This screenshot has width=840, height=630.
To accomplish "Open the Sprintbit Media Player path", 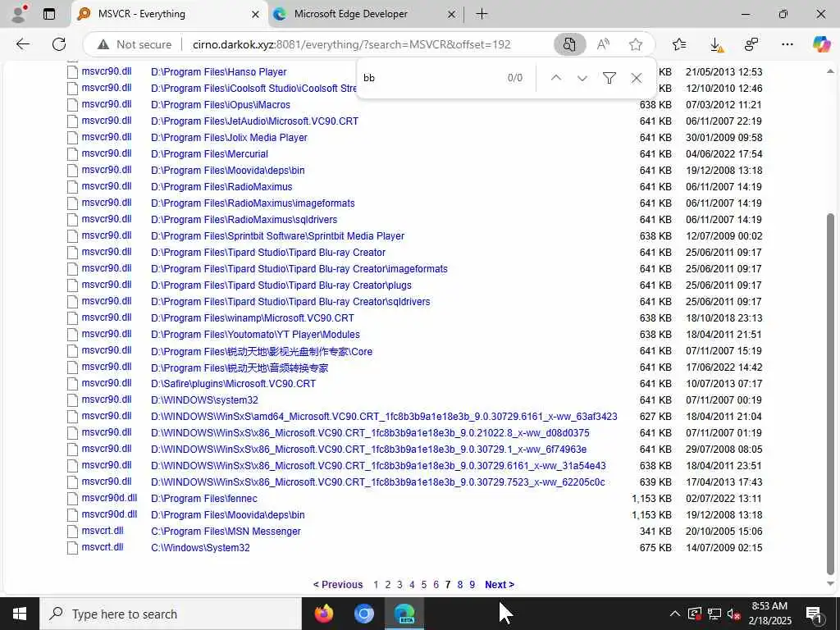I will 277,235.
